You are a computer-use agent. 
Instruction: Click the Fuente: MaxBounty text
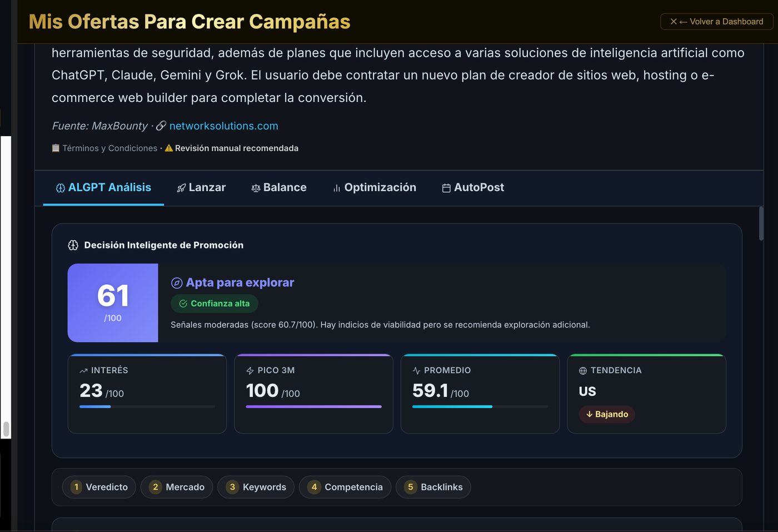tap(100, 126)
